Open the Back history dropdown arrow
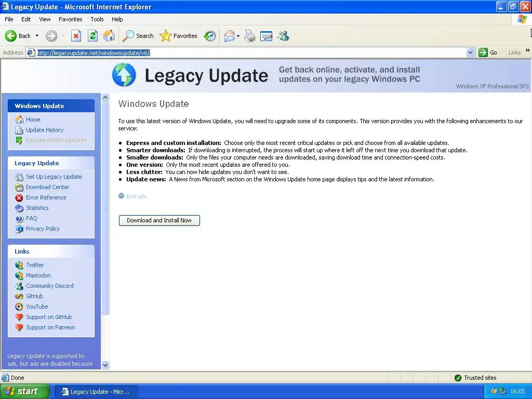Screen dimensions: 532x399 [x=37, y=36]
